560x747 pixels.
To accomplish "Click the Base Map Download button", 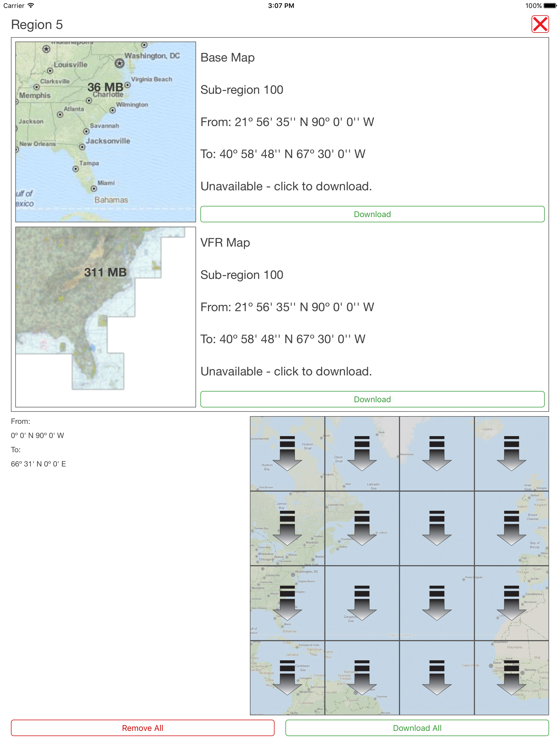I will (x=372, y=214).
